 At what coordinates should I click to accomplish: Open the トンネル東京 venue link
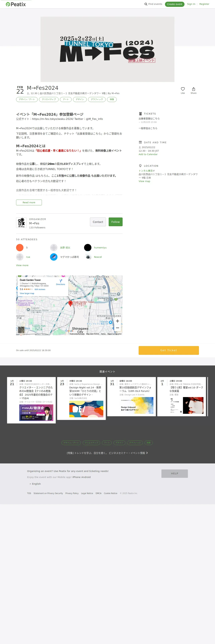(147, 171)
